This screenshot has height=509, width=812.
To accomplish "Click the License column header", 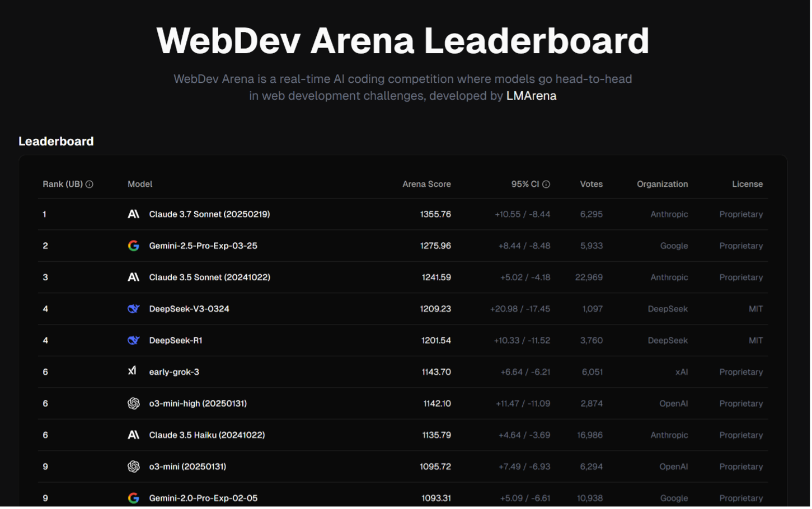I will (749, 185).
